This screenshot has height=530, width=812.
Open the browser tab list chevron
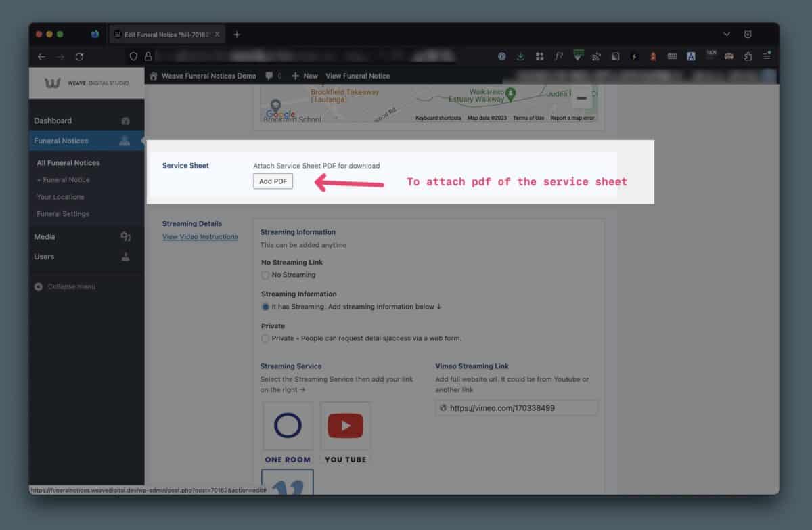point(727,35)
